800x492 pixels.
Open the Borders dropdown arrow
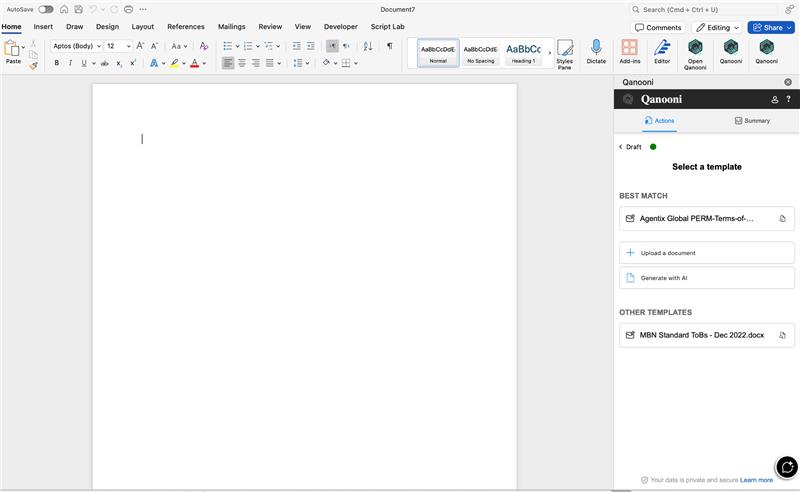coord(356,63)
